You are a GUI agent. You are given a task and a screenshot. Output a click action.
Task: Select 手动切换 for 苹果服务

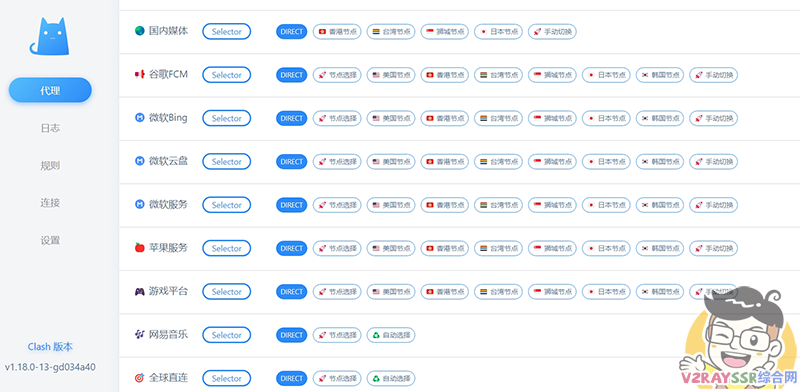pyautogui.click(x=714, y=249)
